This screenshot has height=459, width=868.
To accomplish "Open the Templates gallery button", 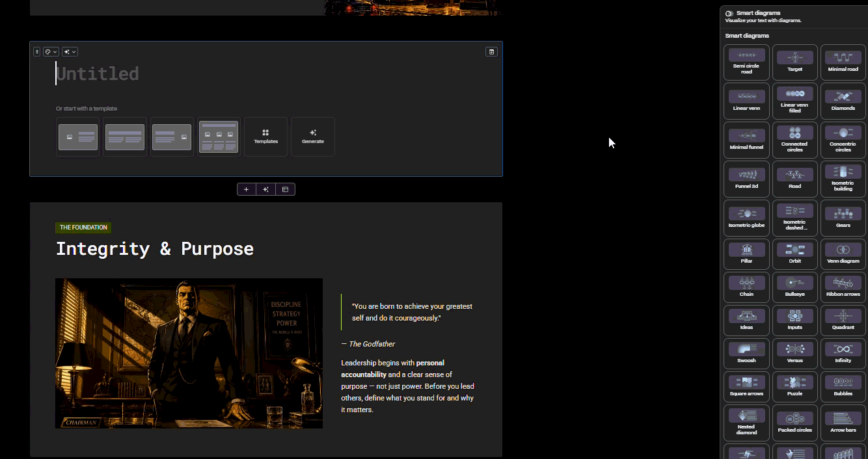I will (265, 137).
